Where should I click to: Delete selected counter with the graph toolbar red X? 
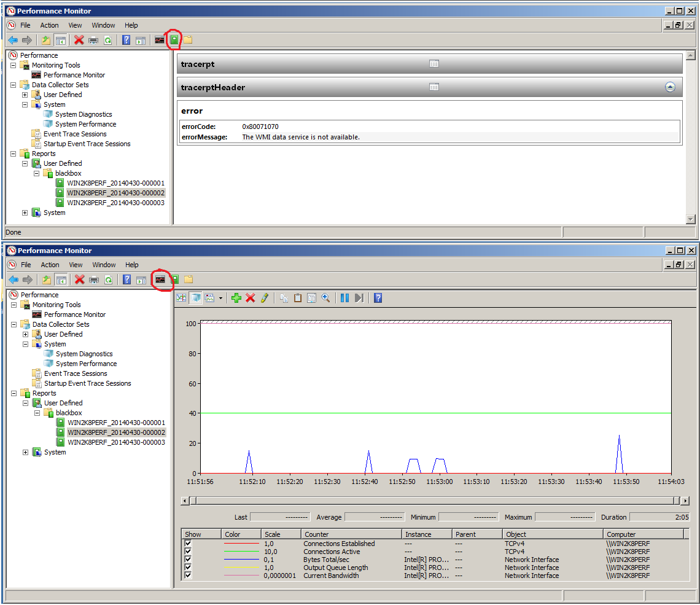[251, 298]
